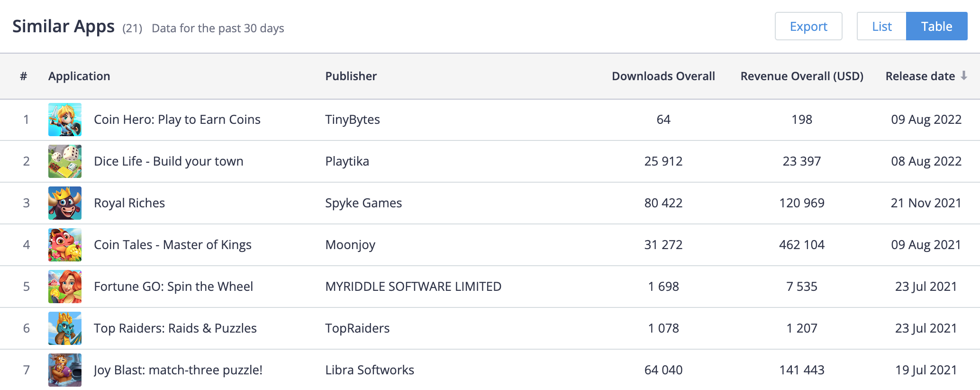Click revenue value 141 443
This screenshot has width=980, height=390.
pyautogui.click(x=802, y=370)
